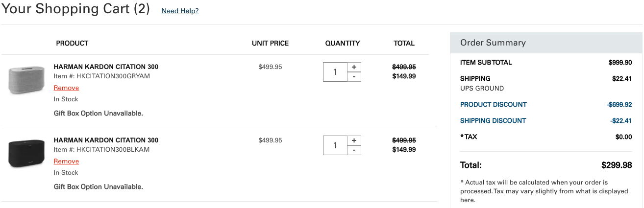Screen dimensions: 644x208
Task: Open the black Harman Kardon Citation 300 title
Action: coord(106,140)
